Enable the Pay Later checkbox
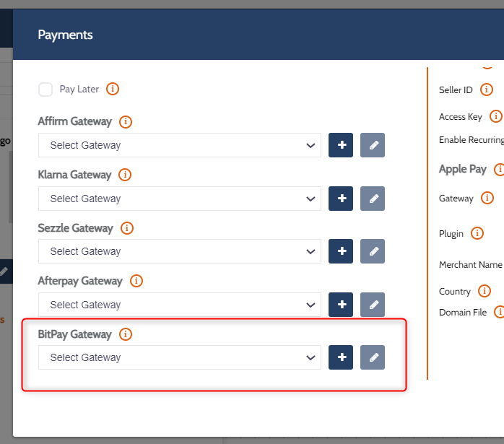The image size is (504, 444). click(45, 90)
